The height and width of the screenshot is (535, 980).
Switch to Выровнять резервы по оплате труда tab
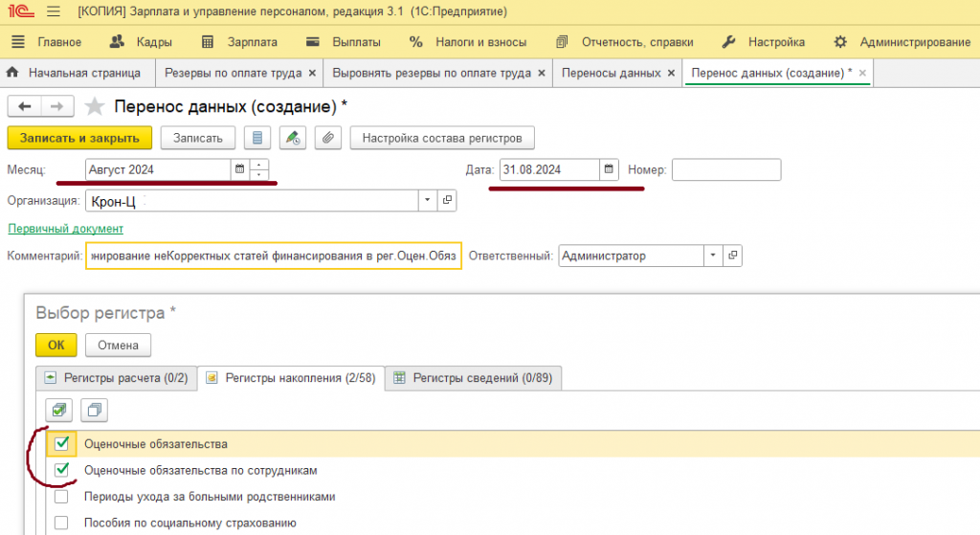432,73
